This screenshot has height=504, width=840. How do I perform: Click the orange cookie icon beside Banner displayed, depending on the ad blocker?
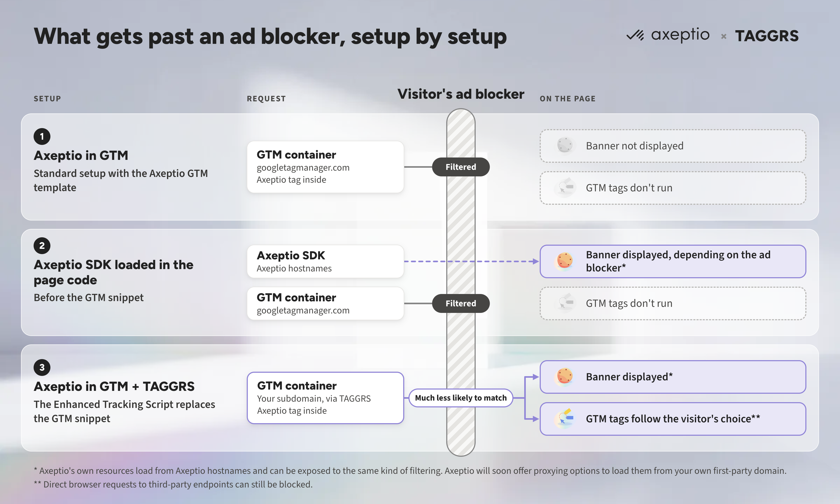coord(565,261)
